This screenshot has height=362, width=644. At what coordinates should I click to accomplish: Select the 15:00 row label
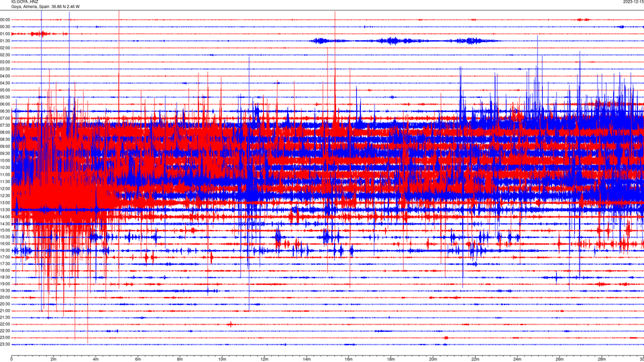[5, 230]
